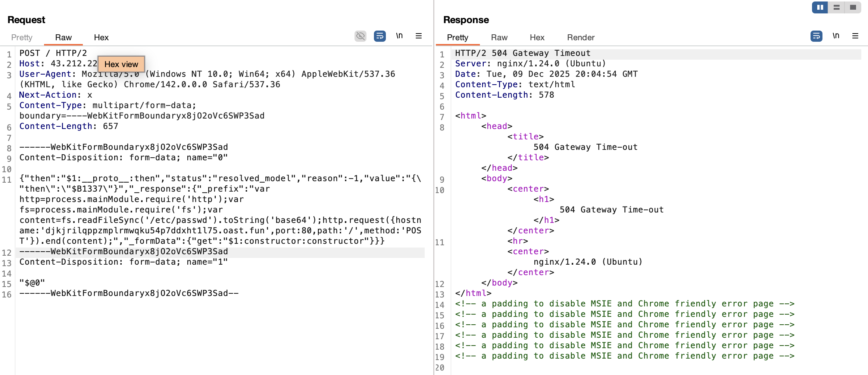The width and height of the screenshot is (868, 375).
Task: Select the side-by-side split layout icon
Action: pyautogui.click(x=820, y=7)
